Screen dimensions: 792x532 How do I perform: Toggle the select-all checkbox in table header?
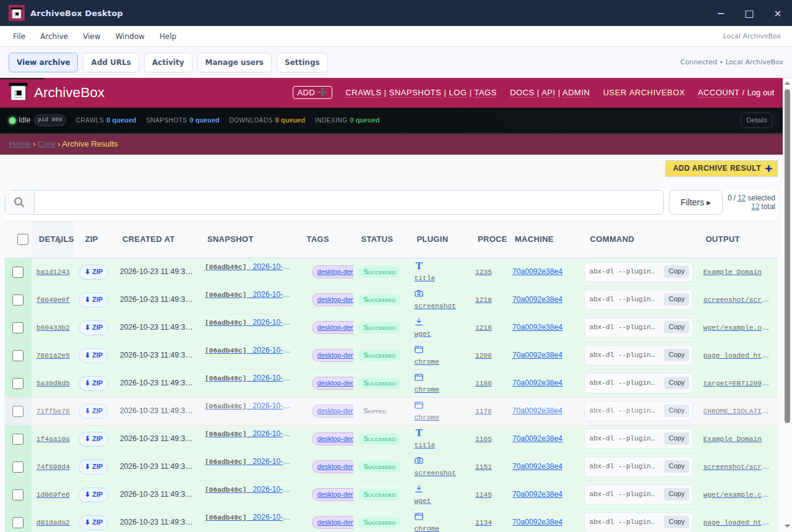pyautogui.click(x=23, y=239)
